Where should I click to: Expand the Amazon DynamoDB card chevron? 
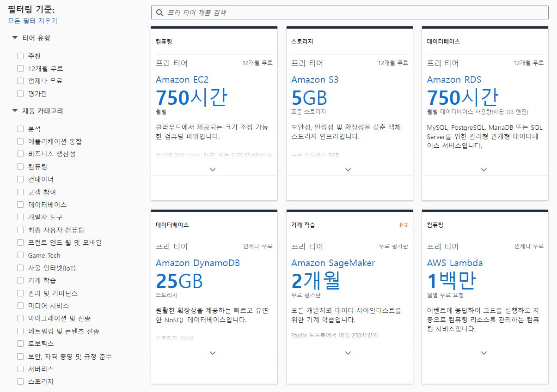213,353
